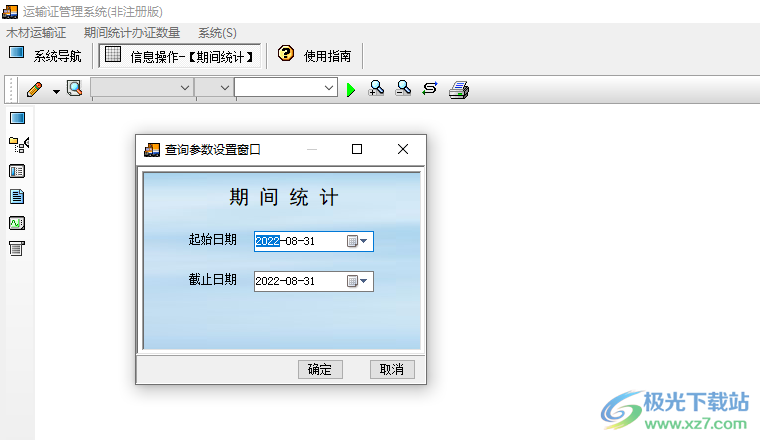The height and width of the screenshot is (440, 760).
Task: Open the 起始日期 calendar dropdown
Action: pos(358,241)
